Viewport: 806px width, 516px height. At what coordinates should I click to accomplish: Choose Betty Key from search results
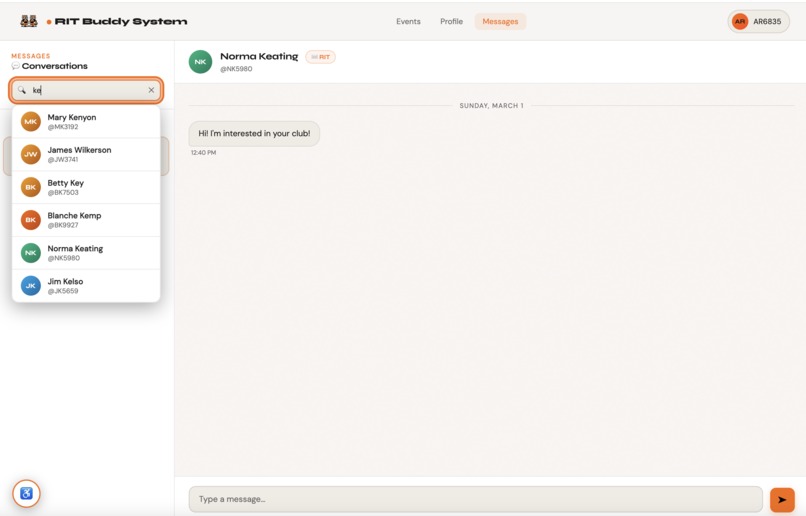(x=86, y=187)
